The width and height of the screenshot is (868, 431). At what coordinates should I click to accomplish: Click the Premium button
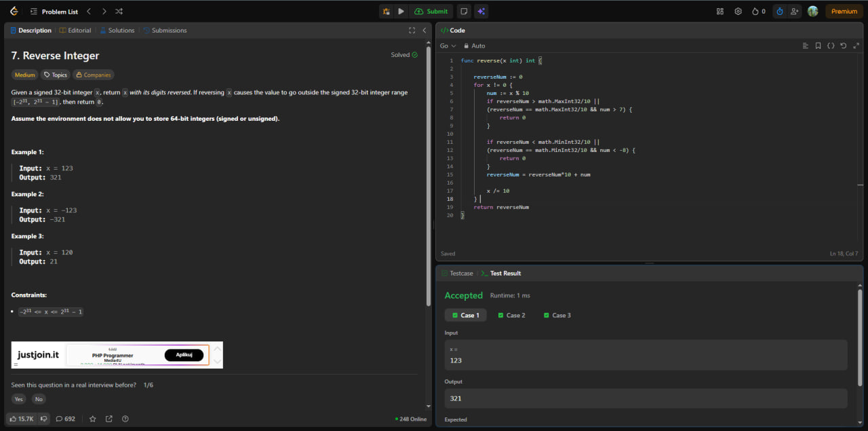click(x=844, y=12)
